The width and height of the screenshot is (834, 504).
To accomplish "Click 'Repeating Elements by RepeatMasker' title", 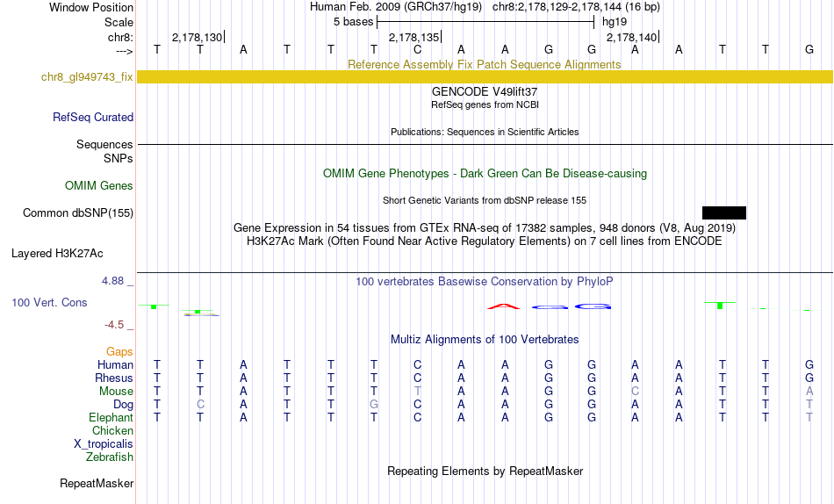I will pos(485,471).
